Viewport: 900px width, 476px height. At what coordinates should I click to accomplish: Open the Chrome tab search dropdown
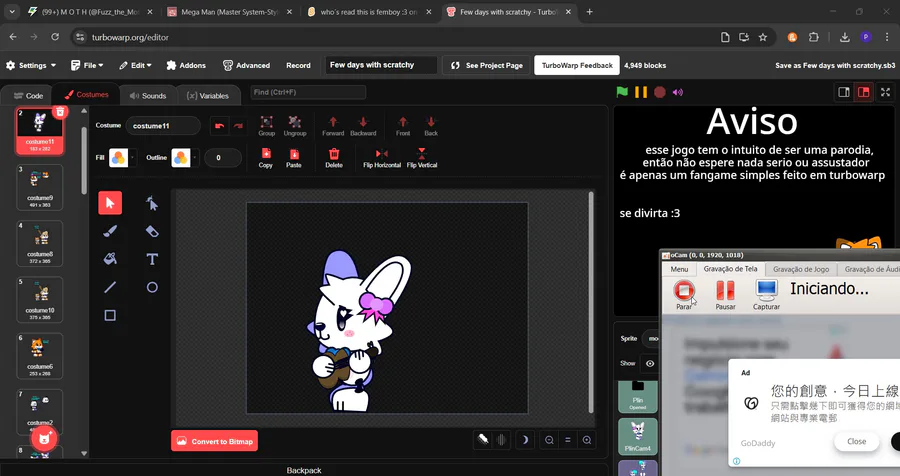tap(12, 11)
